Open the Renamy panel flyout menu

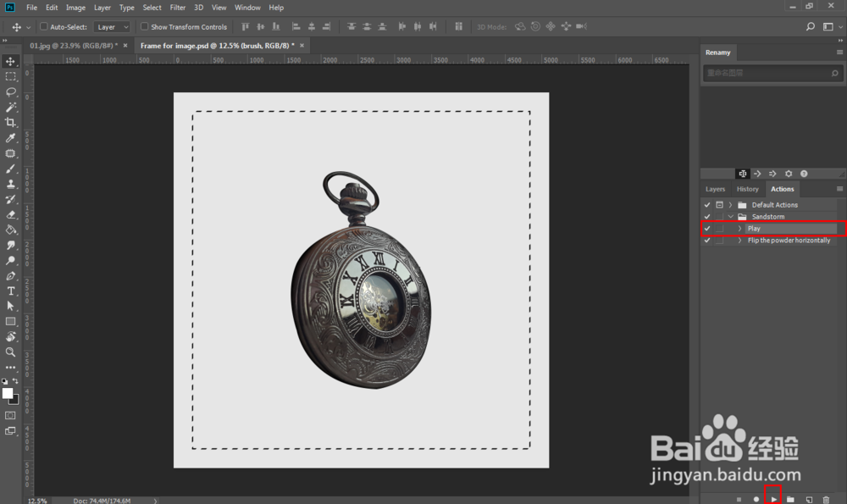(839, 52)
